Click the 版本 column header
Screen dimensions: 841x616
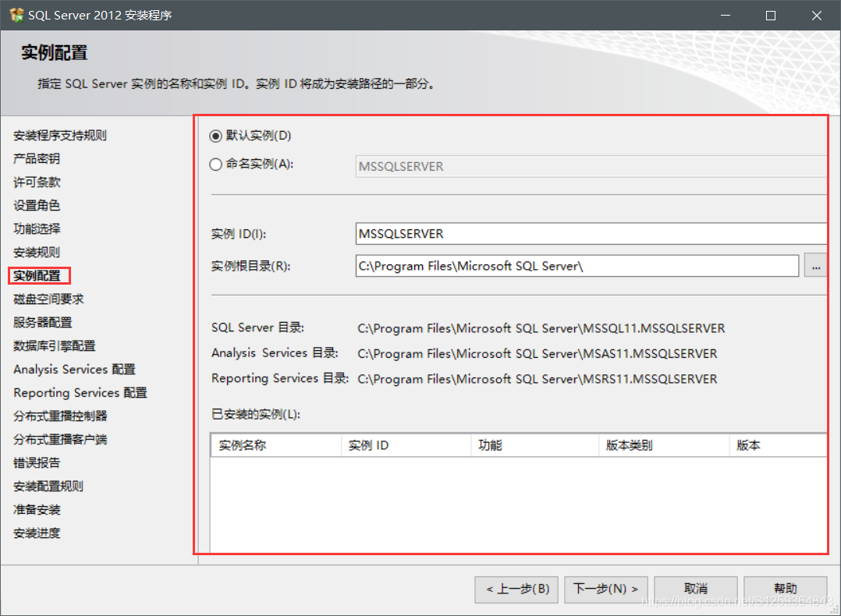pos(779,445)
